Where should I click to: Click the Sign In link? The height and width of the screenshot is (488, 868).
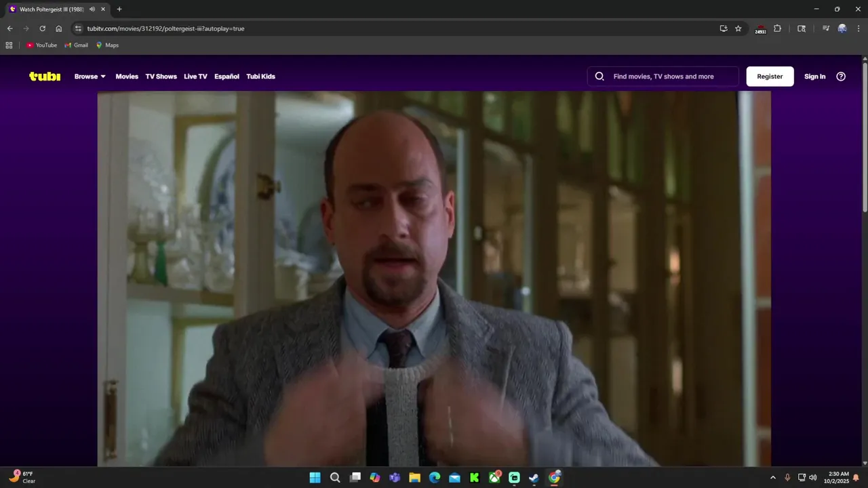coord(814,77)
